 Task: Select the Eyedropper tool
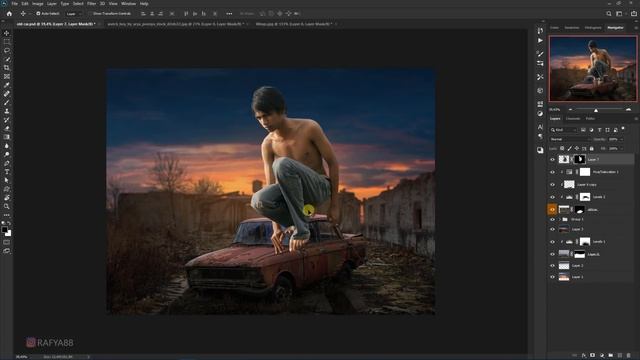[7, 85]
